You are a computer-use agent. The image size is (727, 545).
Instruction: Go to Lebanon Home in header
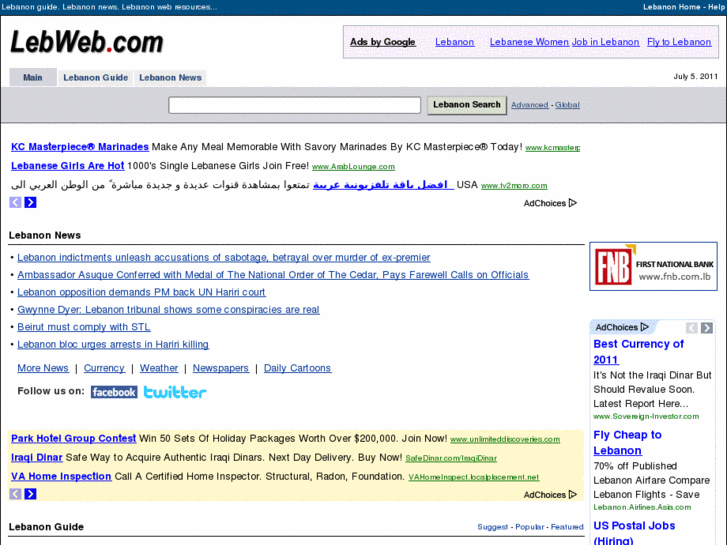(671, 7)
